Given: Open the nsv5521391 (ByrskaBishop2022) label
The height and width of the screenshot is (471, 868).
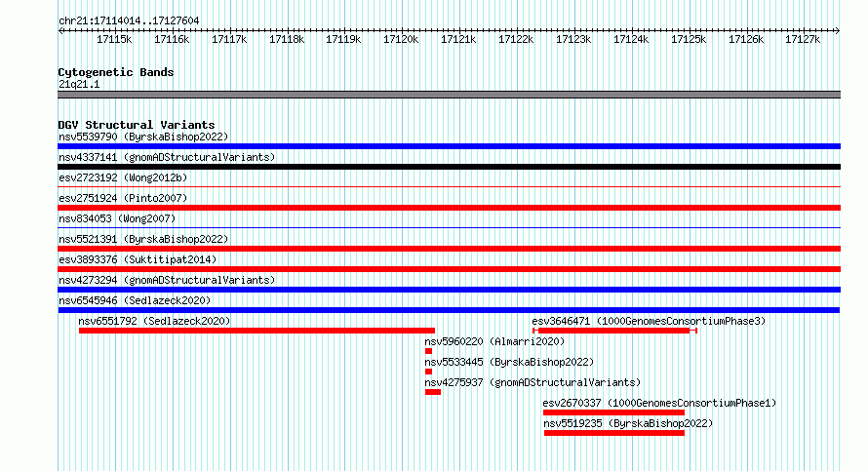Looking at the screenshot, I should click(143, 239).
